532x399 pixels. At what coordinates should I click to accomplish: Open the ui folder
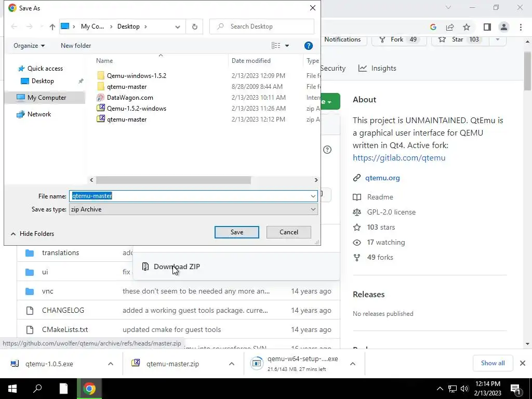[45, 272]
